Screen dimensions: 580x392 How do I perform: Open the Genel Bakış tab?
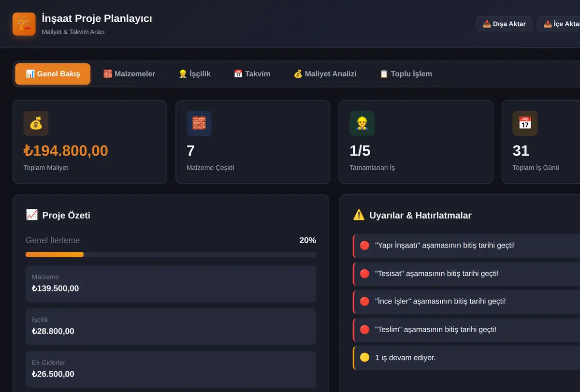53,74
